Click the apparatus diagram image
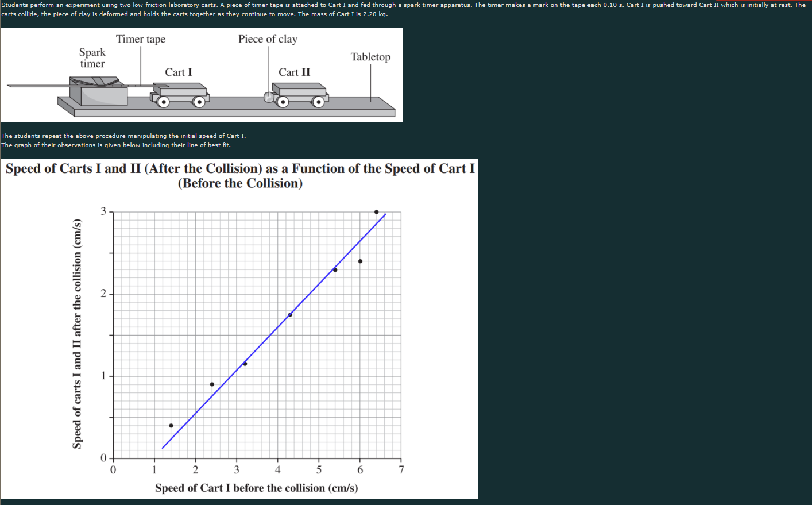 coord(202,75)
